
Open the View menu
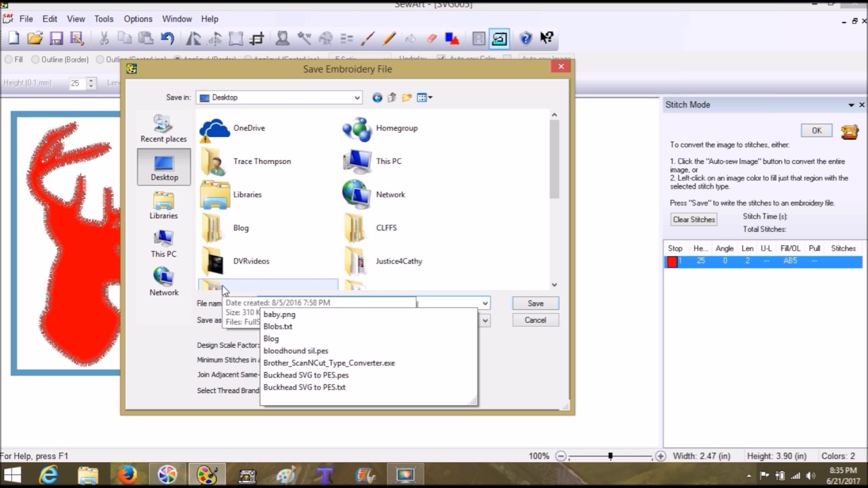(76, 19)
